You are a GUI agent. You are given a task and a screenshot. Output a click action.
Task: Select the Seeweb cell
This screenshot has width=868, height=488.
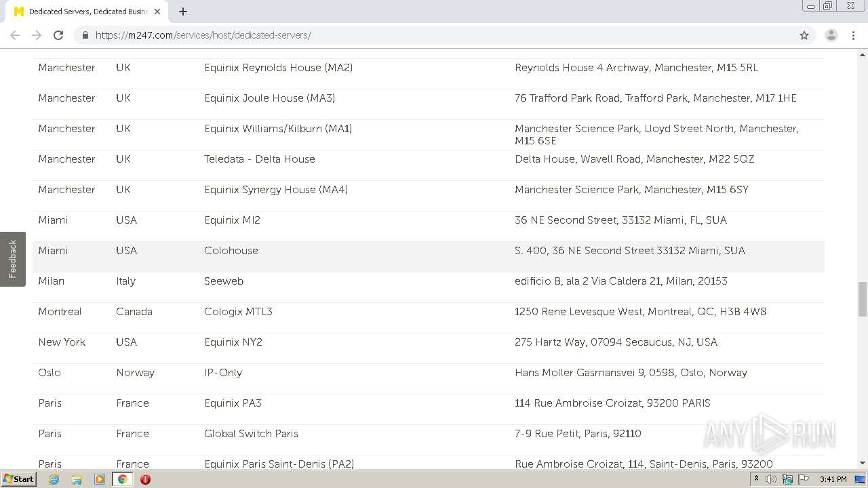pyautogui.click(x=224, y=281)
